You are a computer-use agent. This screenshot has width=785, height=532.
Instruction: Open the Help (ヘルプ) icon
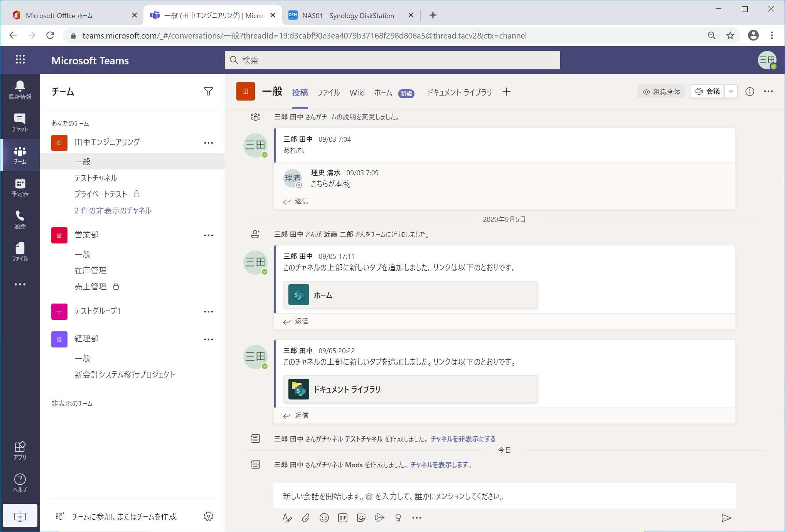(x=20, y=483)
